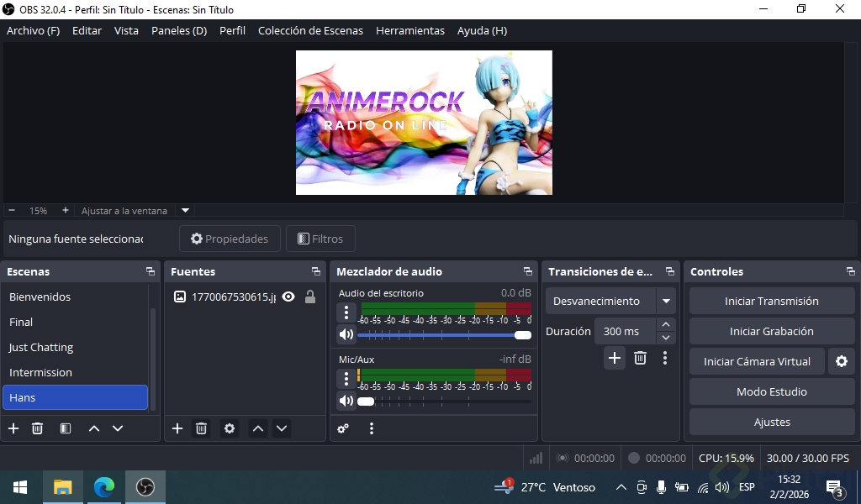
Task: Open Ajustes settings button
Action: tap(772, 422)
